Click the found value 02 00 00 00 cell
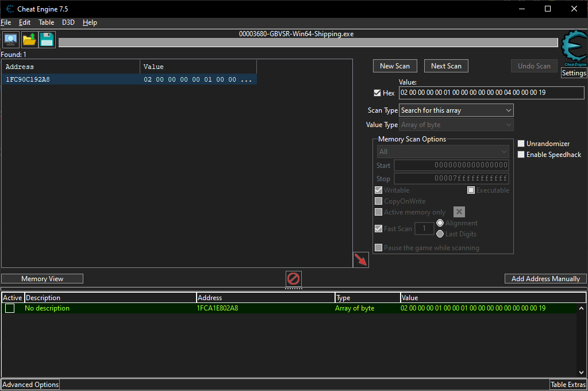The width and height of the screenshot is (588, 391). click(198, 79)
